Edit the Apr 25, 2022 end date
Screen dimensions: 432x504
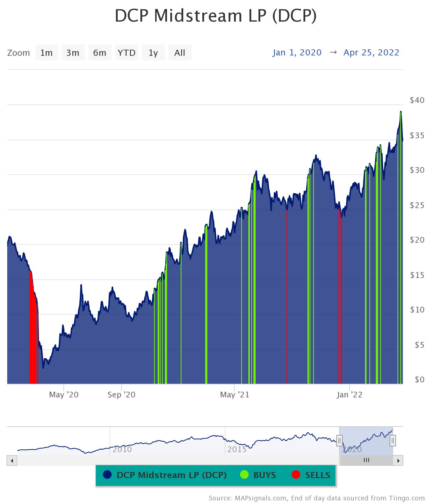(372, 53)
